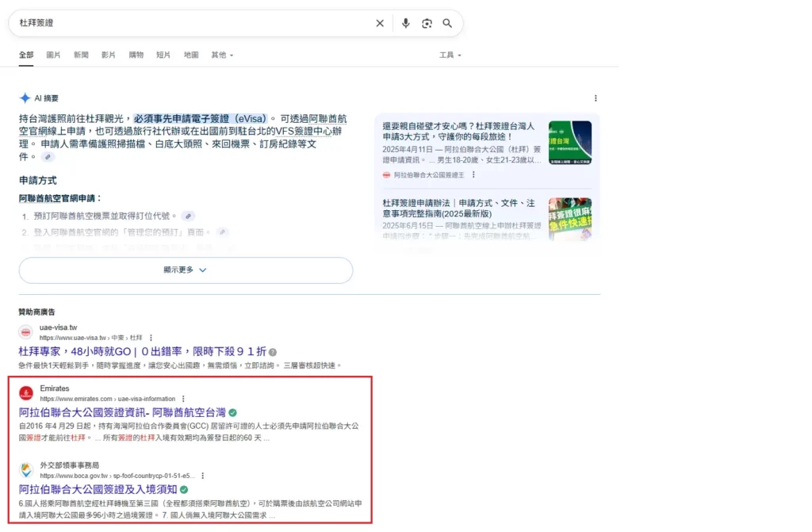Open the AI 摘要 three-dot options menu
The height and width of the screenshot is (532, 812).
(x=596, y=98)
